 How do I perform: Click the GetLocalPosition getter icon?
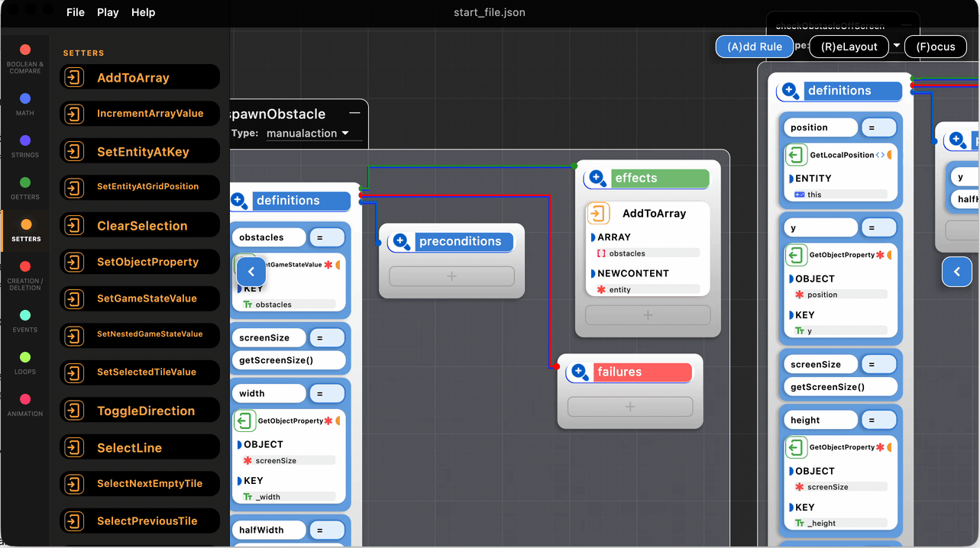796,155
